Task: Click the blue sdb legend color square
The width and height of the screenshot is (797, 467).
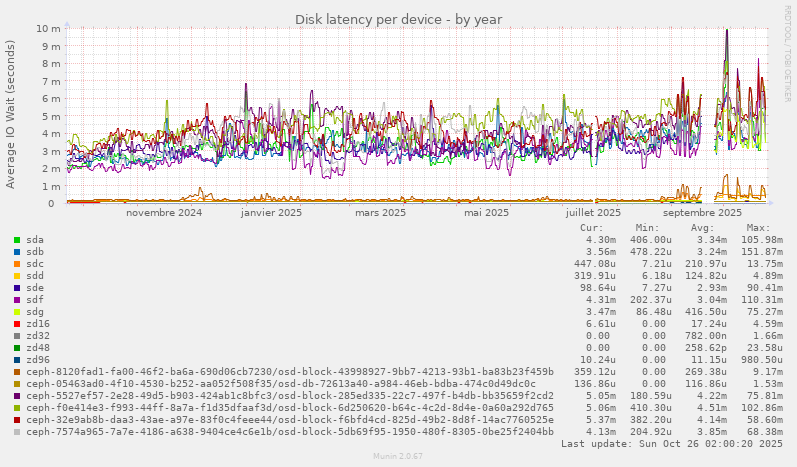Action: (17, 252)
